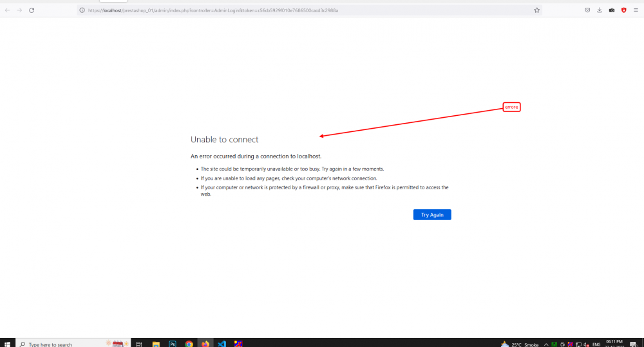Launch Photoshop from the taskbar
This screenshot has width=644, height=347.
point(173,344)
